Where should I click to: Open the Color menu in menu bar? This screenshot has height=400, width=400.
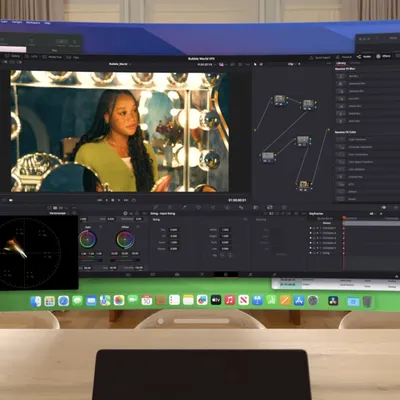(x=4, y=22)
